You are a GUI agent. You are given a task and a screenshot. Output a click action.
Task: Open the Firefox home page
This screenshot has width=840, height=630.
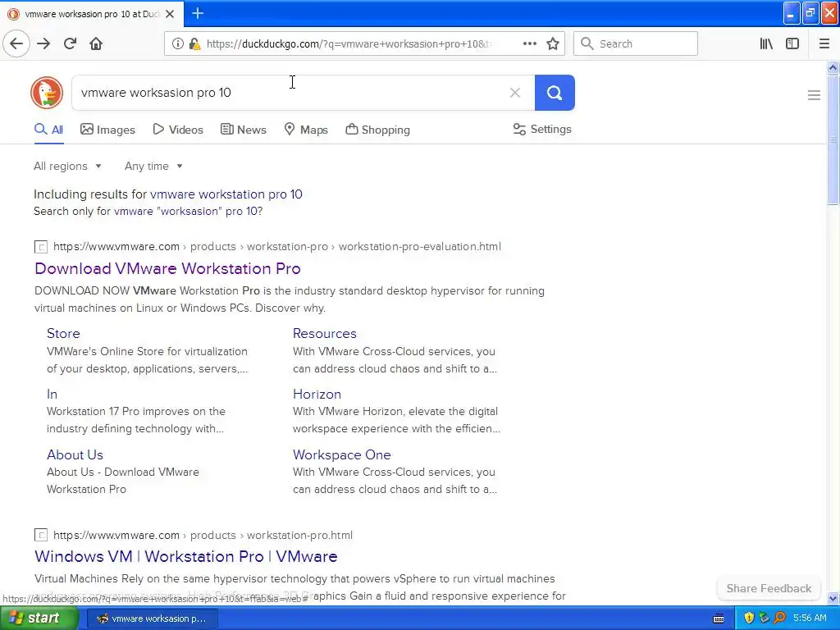[96, 43]
